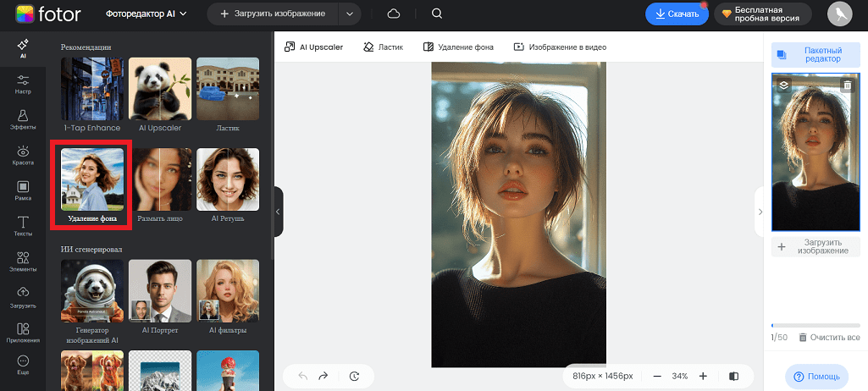
Task: Delete image using the trash icon on thumbnail
Action: [847, 85]
